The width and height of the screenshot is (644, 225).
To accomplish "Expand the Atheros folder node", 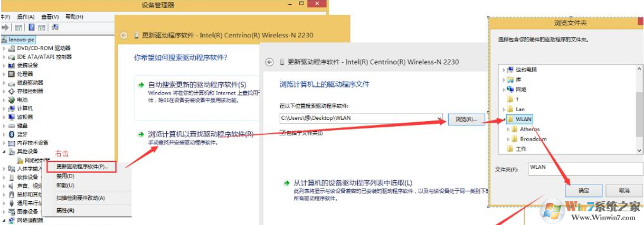I will coord(508,129).
